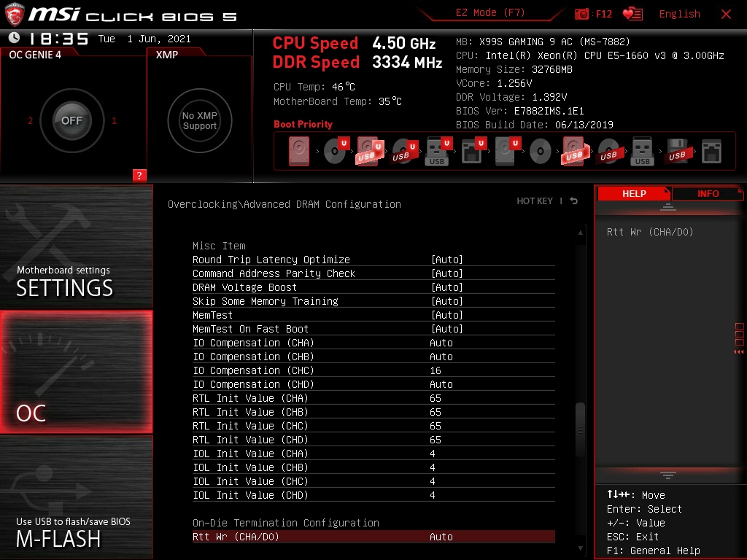Choose the network boot device without UEFI badge
This screenshot has width=747, height=560.
click(711, 152)
